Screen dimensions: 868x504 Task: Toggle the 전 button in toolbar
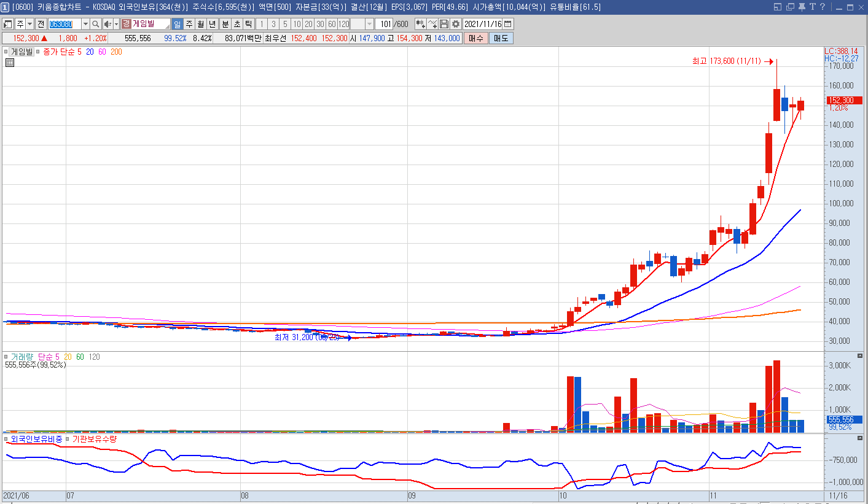point(41,24)
